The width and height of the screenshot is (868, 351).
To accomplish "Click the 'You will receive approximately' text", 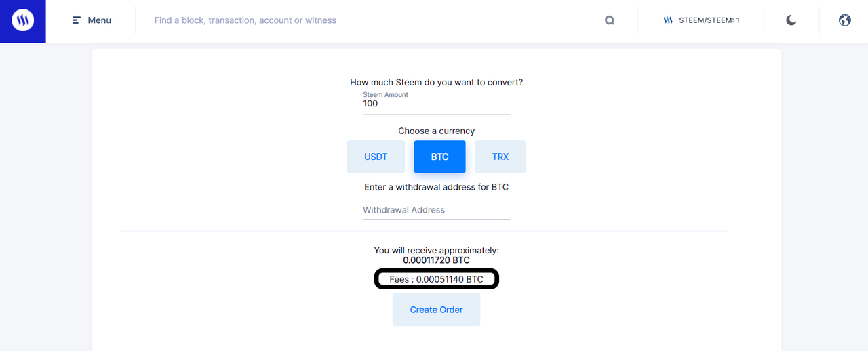I will pyautogui.click(x=436, y=250).
